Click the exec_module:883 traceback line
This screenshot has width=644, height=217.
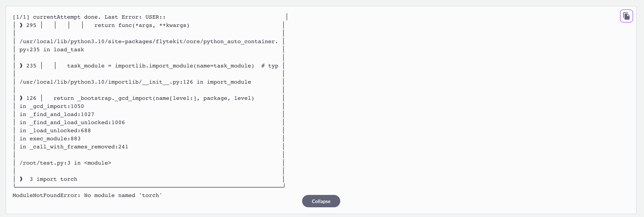point(50,139)
